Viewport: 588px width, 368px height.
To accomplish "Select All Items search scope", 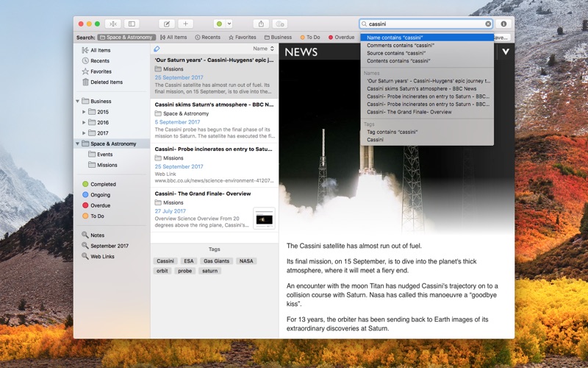I will (x=173, y=38).
